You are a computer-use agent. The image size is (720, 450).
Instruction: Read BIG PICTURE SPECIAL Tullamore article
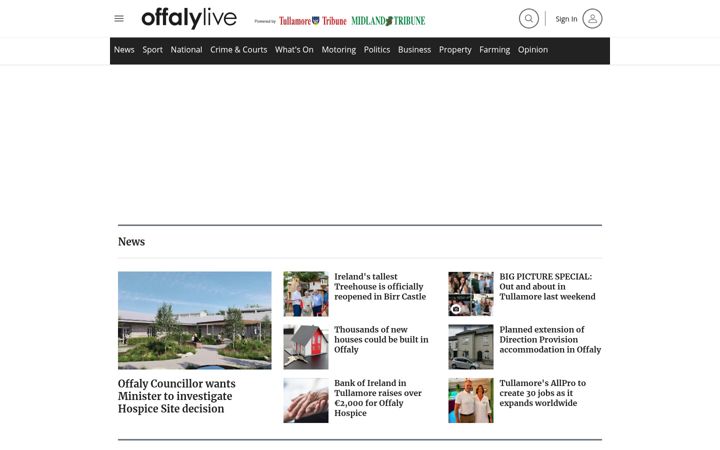(x=547, y=287)
